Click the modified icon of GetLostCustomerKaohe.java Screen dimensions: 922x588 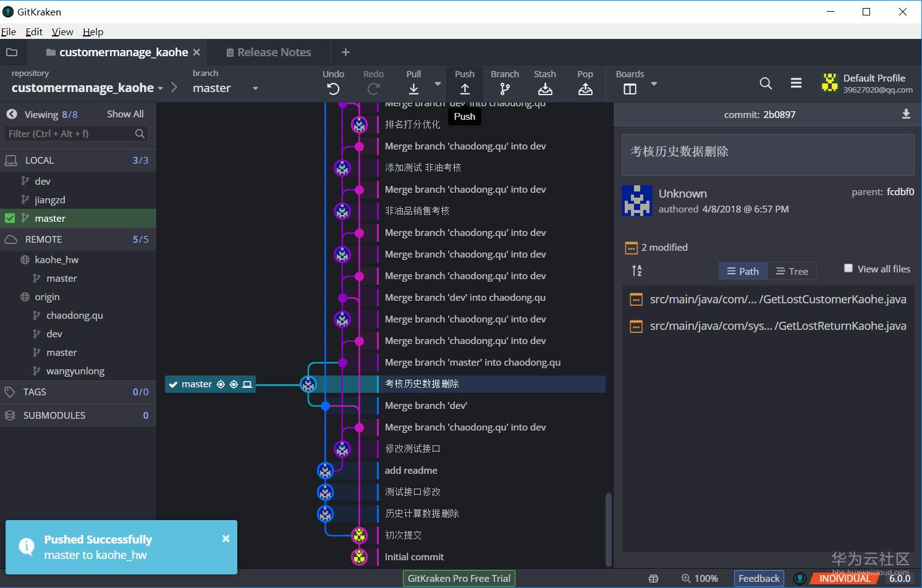pyautogui.click(x=636, y=300)
